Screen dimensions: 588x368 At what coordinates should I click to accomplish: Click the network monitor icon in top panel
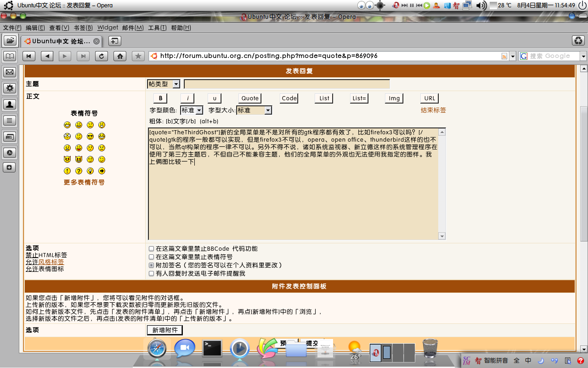pyautogui.click(x=467, y=5)
